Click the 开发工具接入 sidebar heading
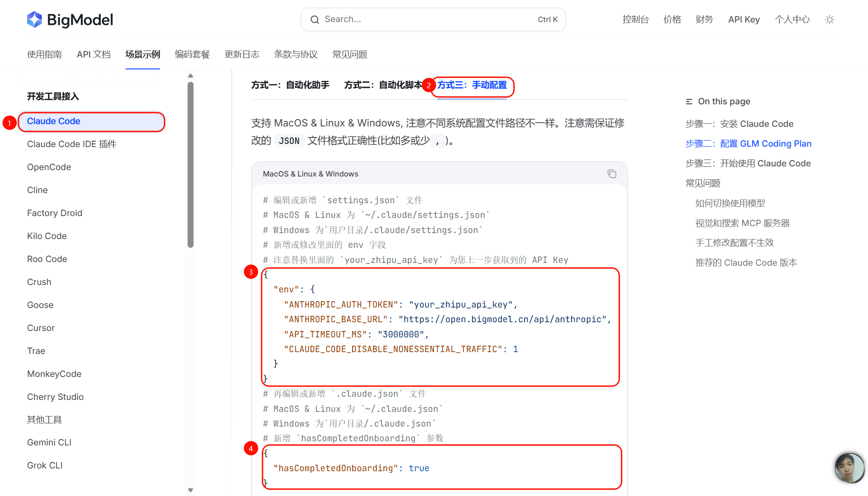 [x=53, y=97]
